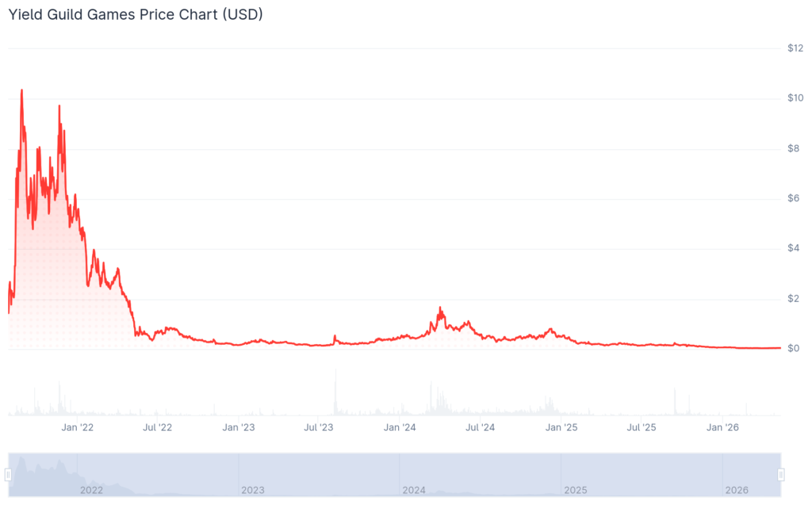This screenshot has width=812, height=509.
Task: Click the Jul '22 date label
Action: (x=158, y=427)
